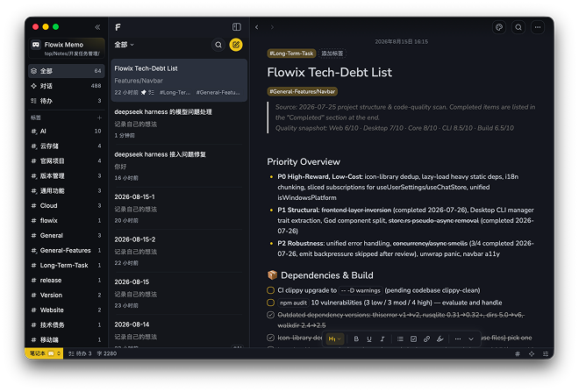Image resolution: width=579 pixels, height=392 pixels.
Task: Check the npm audit vulnerabilities task
Action: [271, 303]
